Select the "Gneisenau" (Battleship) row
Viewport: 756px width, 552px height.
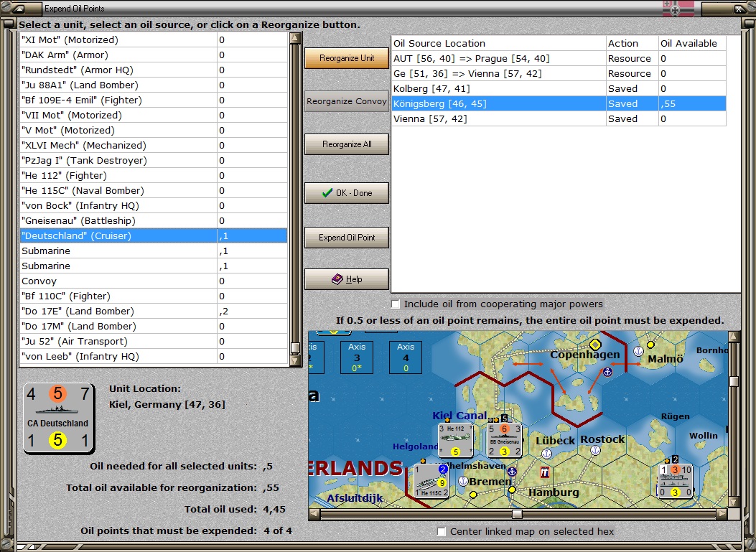coord(154,221)
